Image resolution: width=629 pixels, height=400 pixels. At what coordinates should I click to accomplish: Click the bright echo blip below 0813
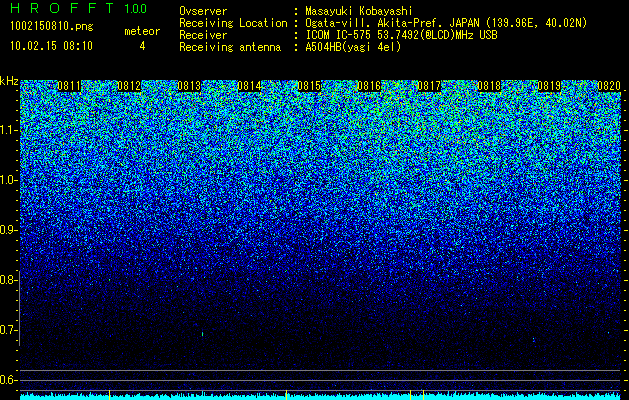[x=203, y=334]
